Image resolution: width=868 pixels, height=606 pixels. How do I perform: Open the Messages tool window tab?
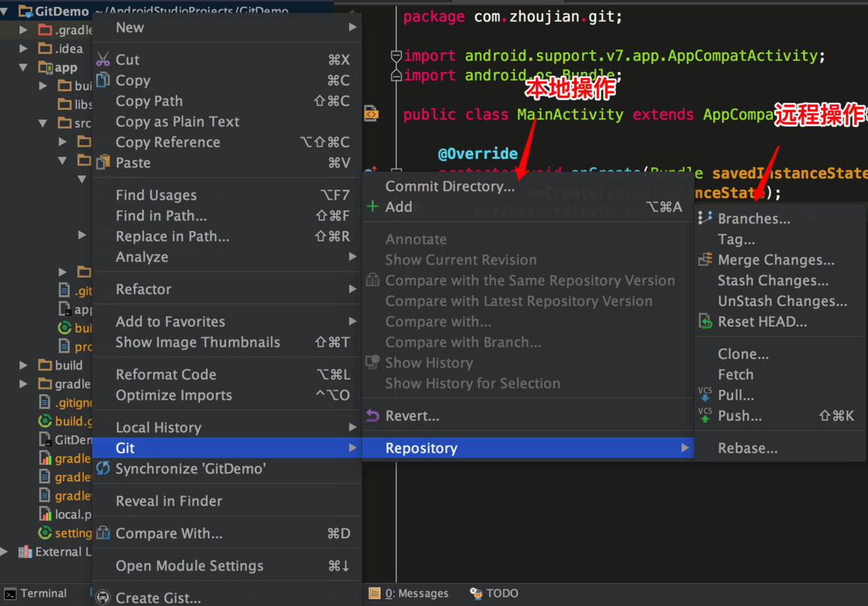[x=409, y=593]
